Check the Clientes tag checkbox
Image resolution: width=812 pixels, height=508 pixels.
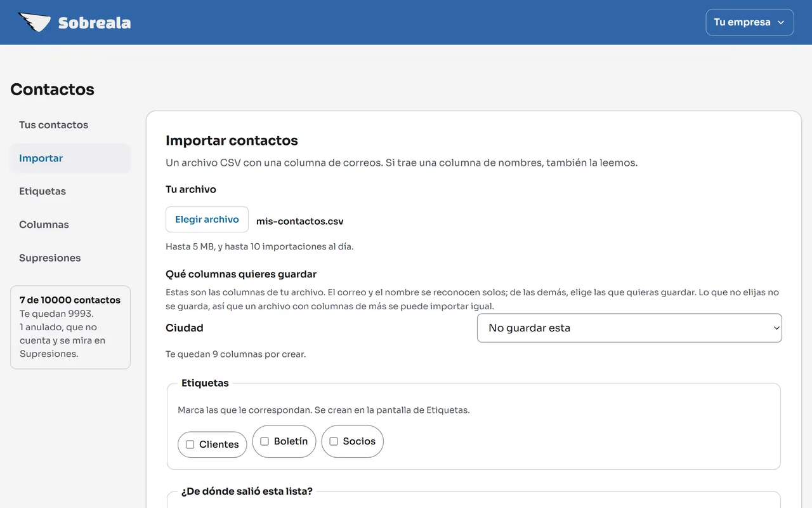[x=190, y=444]
